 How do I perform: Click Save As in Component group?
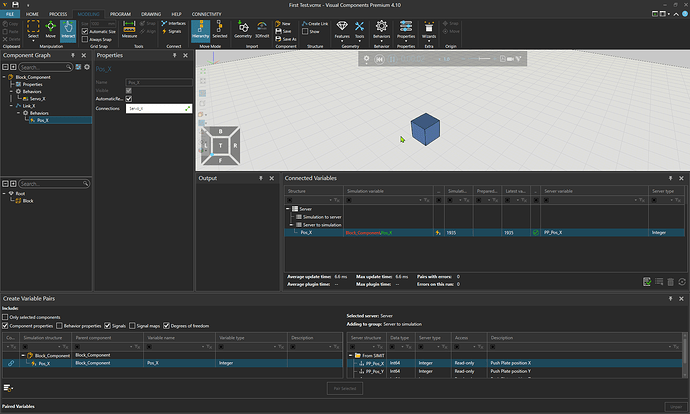tap(284, 40)
